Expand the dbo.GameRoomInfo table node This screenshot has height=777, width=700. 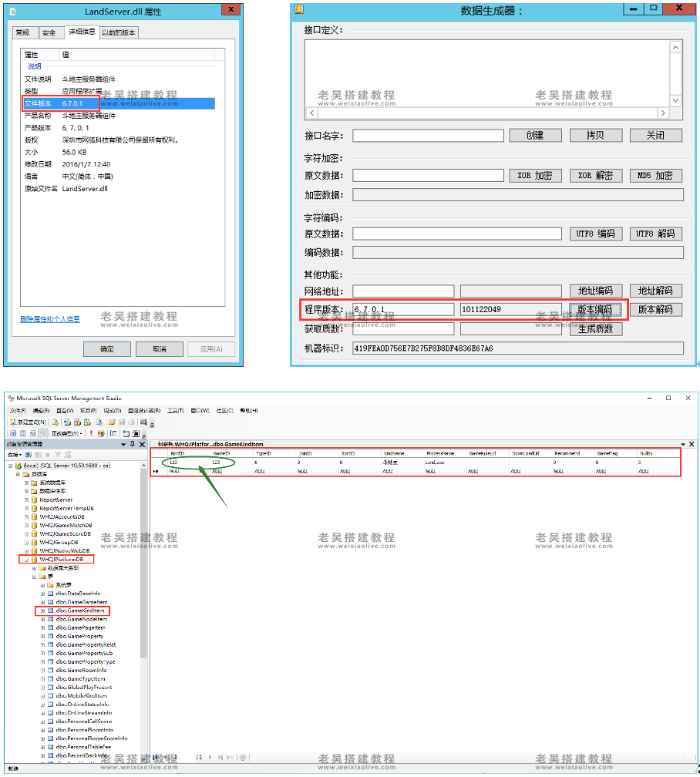42,670
